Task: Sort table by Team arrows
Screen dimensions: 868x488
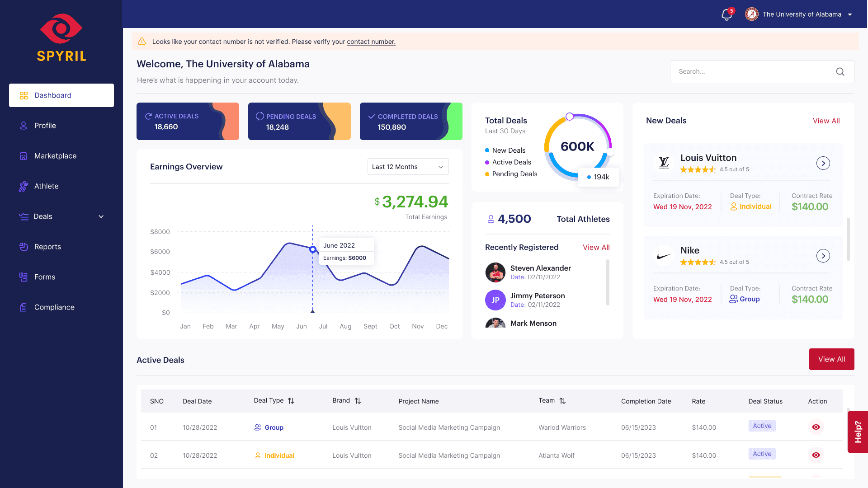Action: [x=562, y=401]
